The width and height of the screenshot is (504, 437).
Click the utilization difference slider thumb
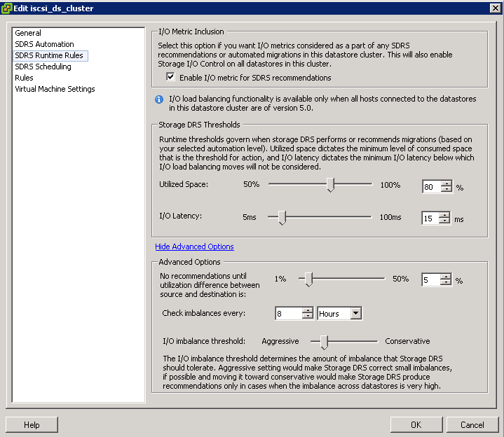coord(308,279)
